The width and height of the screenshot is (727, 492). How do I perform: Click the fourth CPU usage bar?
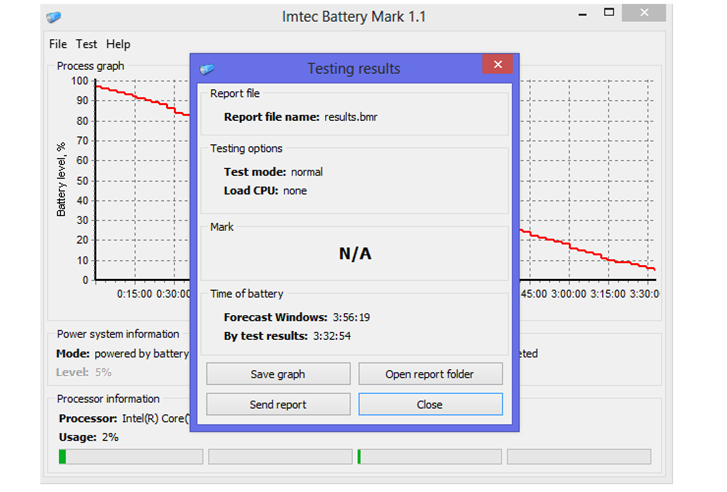(x=579, y=457)
